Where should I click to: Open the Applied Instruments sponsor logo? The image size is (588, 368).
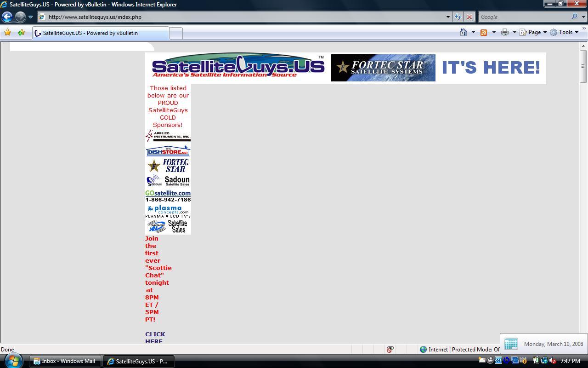[168, 135]
